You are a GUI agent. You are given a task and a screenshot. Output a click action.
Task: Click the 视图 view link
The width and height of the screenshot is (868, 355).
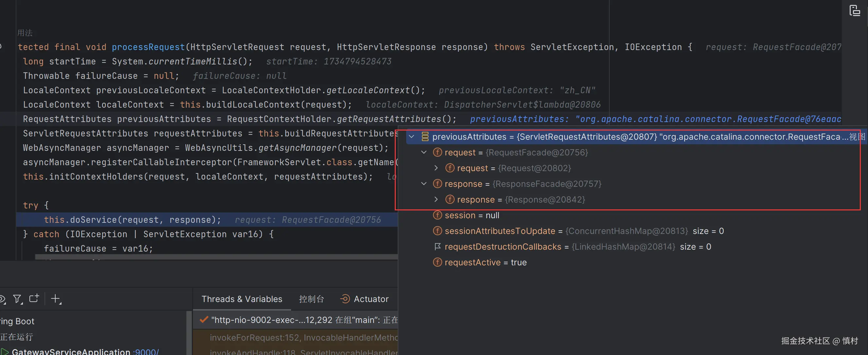[857, 136]
